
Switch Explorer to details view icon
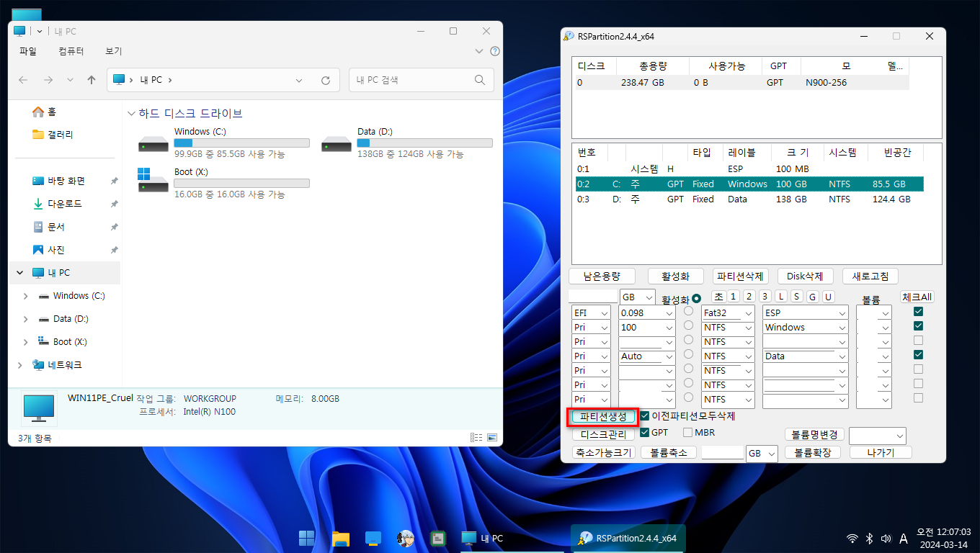(x=476, y=437)
